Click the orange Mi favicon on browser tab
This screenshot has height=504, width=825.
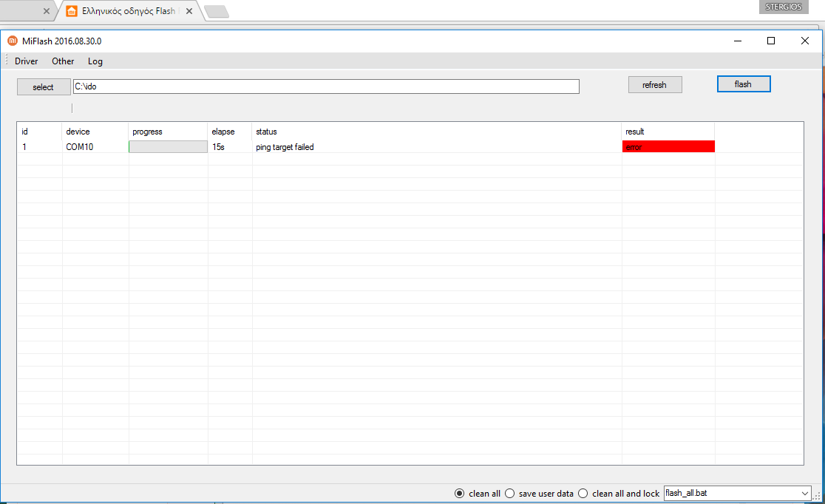click(x=72, y=11)
